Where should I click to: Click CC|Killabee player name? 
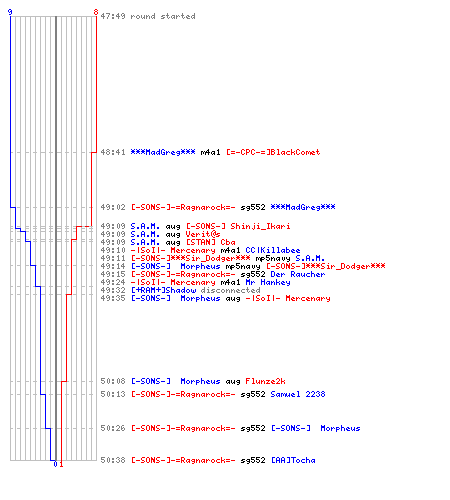coord(273,250)
